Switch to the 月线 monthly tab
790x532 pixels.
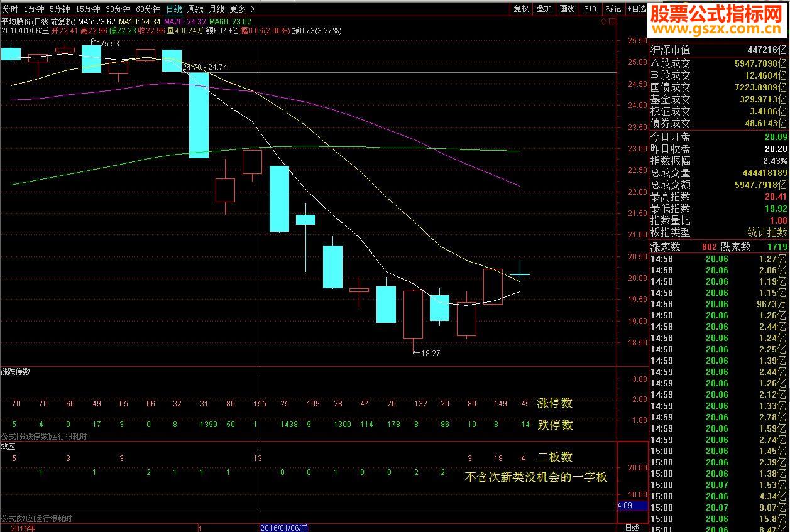click(217, 9)
